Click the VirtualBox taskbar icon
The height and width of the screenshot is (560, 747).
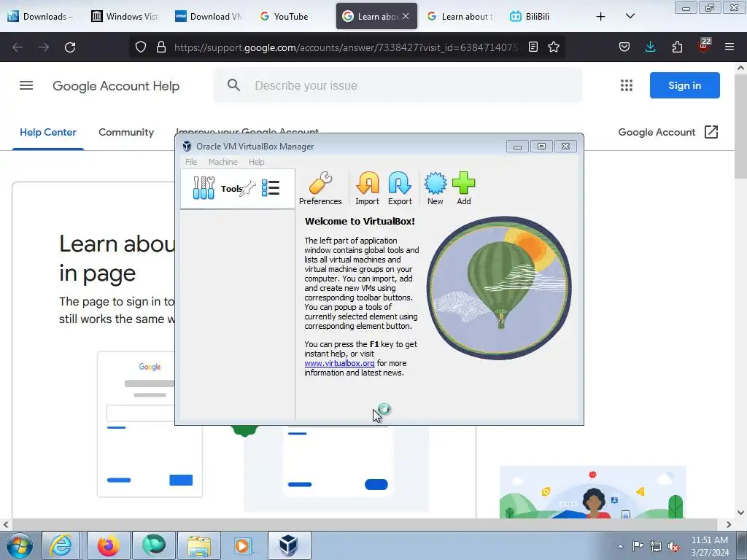pos(289,545)
